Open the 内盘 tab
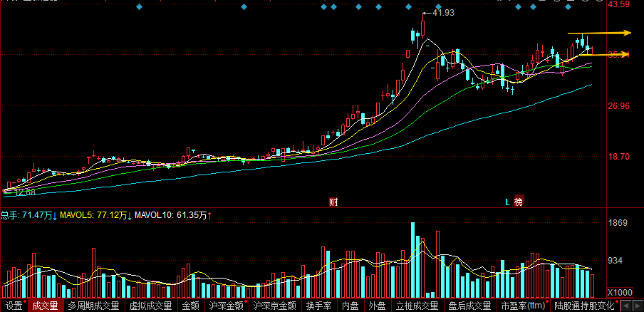644x312 pixels. click(350, 306)
